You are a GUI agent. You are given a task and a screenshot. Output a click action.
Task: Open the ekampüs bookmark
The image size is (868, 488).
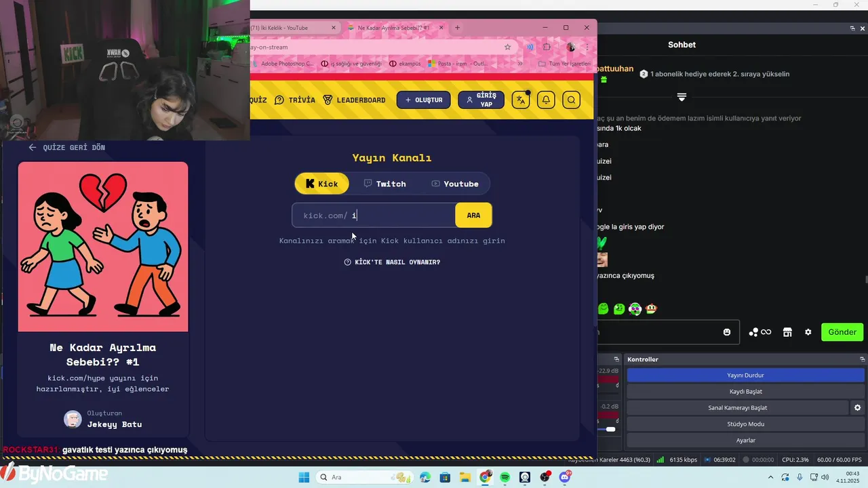[406, 64]
